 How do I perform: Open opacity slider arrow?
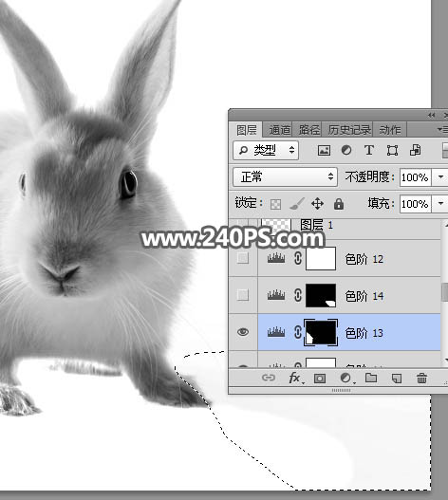[x=440, y=177]
